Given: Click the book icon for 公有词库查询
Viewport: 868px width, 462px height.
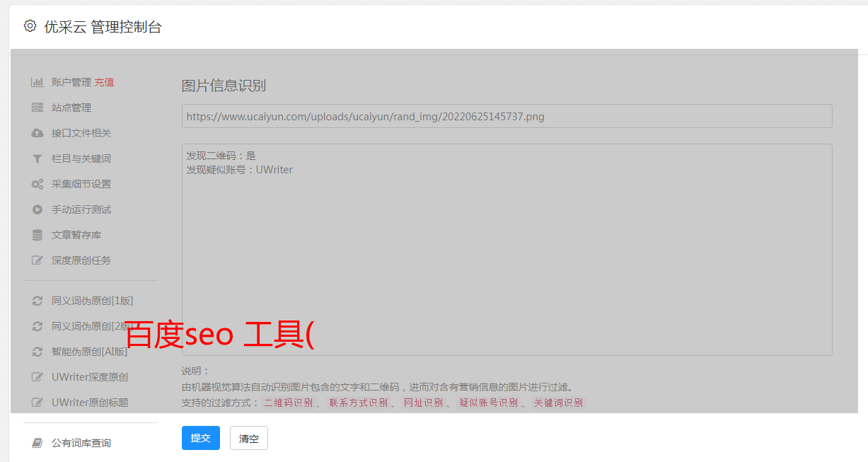Looking at the screenshot, I should (37, 443).
